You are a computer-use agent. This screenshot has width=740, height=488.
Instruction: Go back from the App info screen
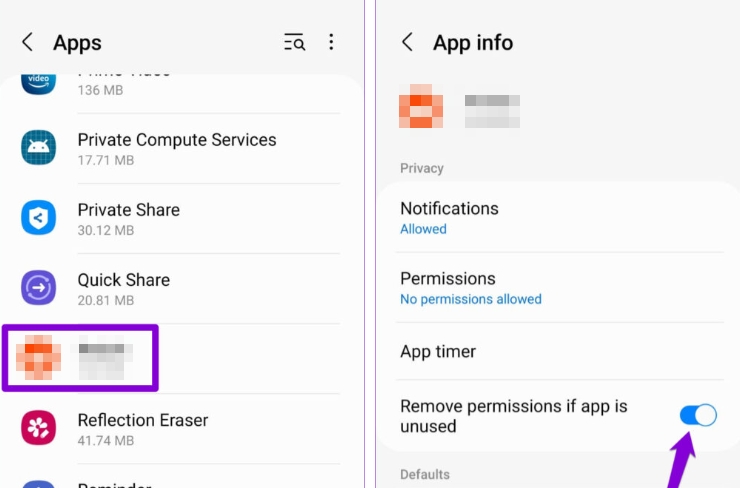pos(408,42)
